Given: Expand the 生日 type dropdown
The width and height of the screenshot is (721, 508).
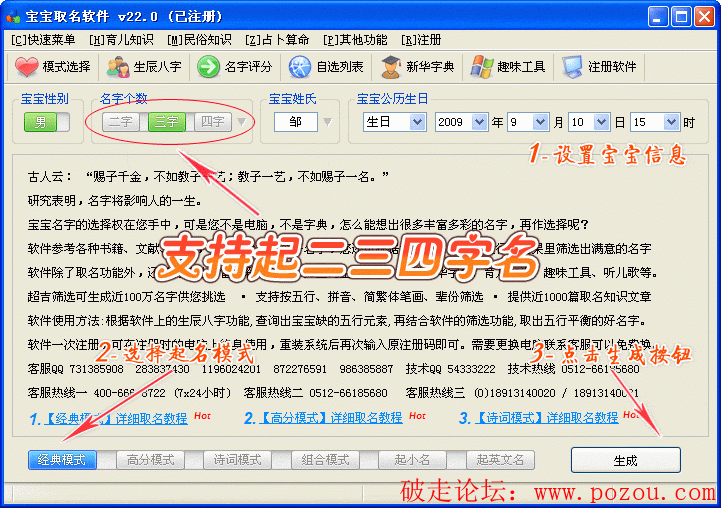Looking at the screenshot, I should coord(415,122).
